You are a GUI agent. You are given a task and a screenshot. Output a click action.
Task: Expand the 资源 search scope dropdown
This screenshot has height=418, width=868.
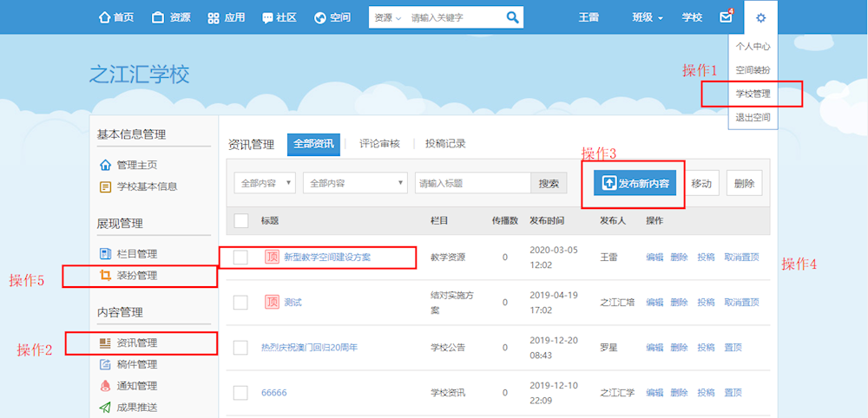point(387,17)
